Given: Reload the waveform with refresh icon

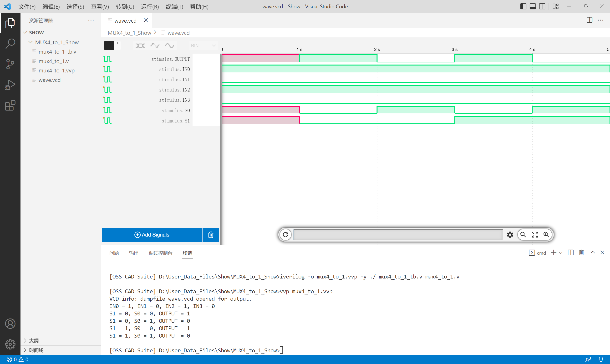Looking at the screenshot, I should 285,235.
